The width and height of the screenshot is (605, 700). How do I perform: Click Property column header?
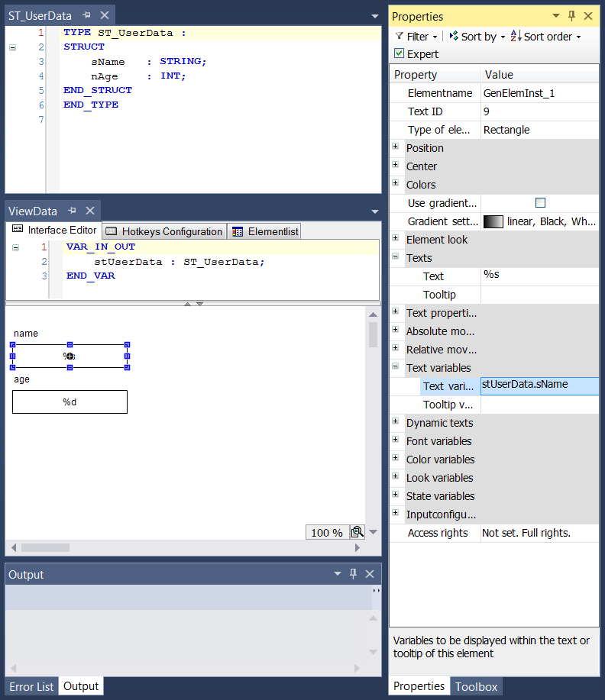(435, 75)
